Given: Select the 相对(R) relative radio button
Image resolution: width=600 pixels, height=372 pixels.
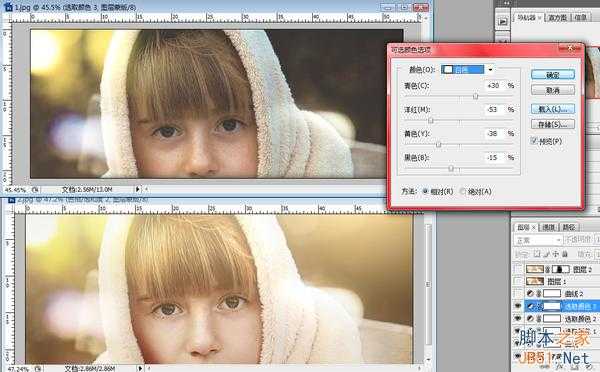Looking at the screenshot, I should point(425,191).
